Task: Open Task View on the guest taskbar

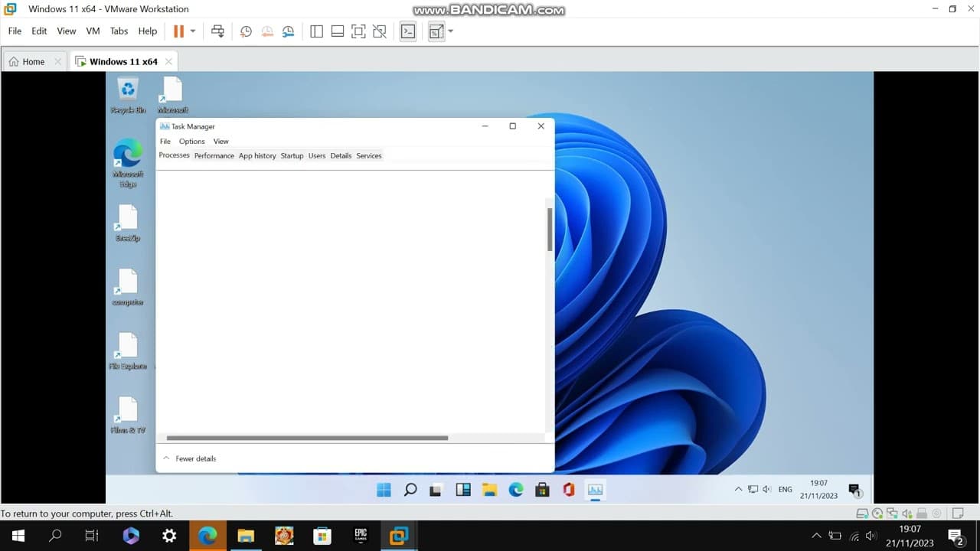Action: click(x=436, y=490)
